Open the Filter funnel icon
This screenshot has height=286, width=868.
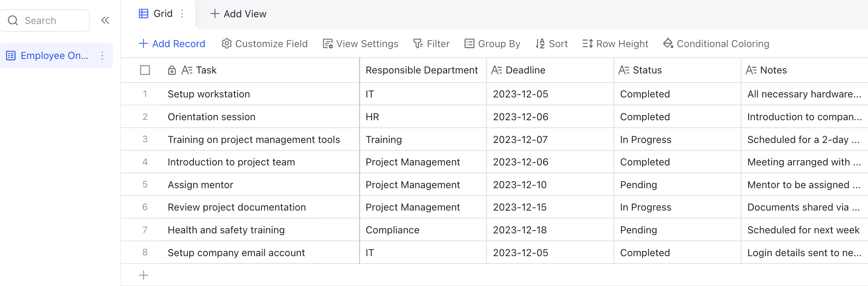(418, 44)
